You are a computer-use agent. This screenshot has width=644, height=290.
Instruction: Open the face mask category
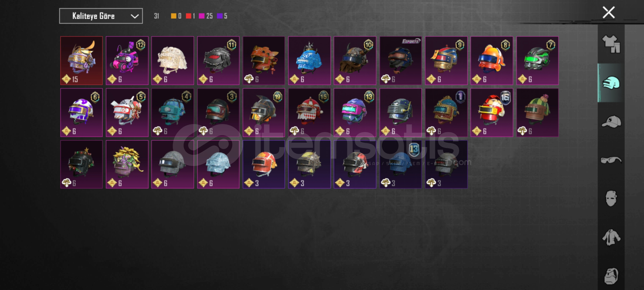point(611,199)
